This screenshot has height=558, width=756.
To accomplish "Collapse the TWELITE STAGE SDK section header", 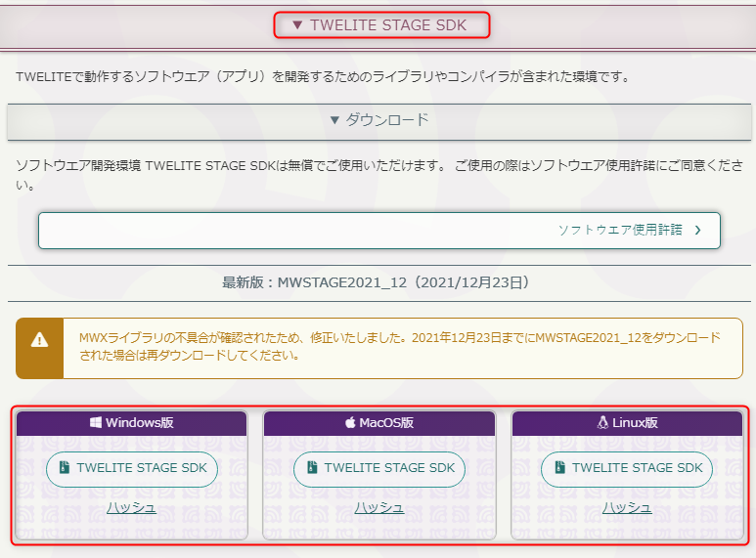I will [x=381, y=25].
